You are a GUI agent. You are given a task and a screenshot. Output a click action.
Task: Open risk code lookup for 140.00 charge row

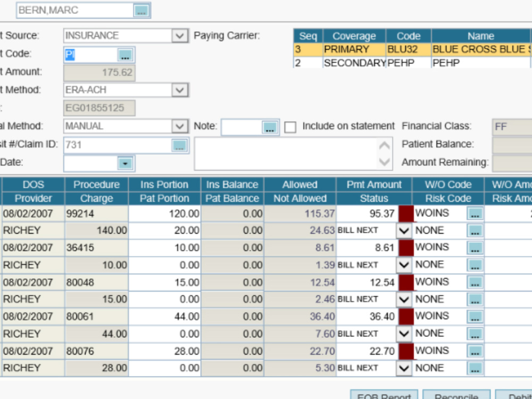click(x=475, y=231)
